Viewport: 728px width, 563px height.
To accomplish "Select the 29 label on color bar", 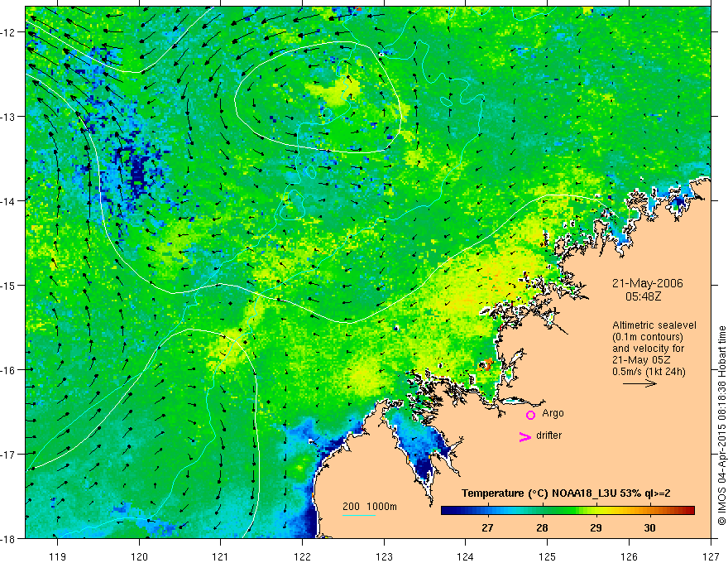I will 596,527.
